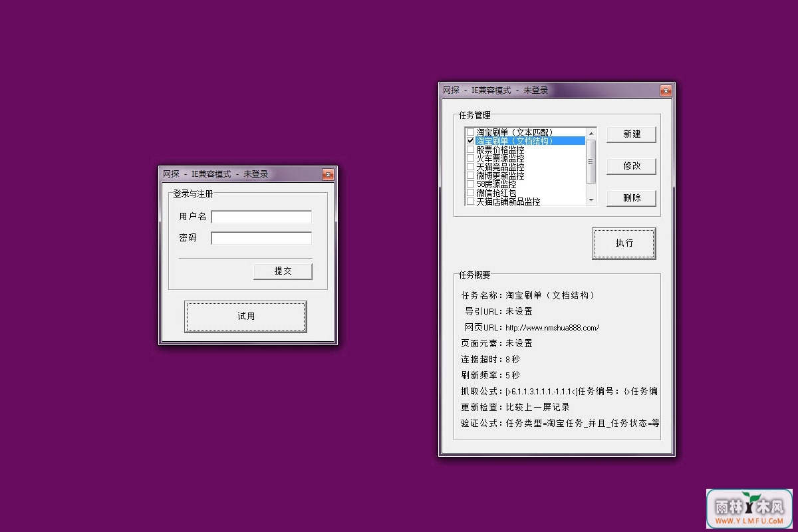Close the login dialog window

click(328, 174)
